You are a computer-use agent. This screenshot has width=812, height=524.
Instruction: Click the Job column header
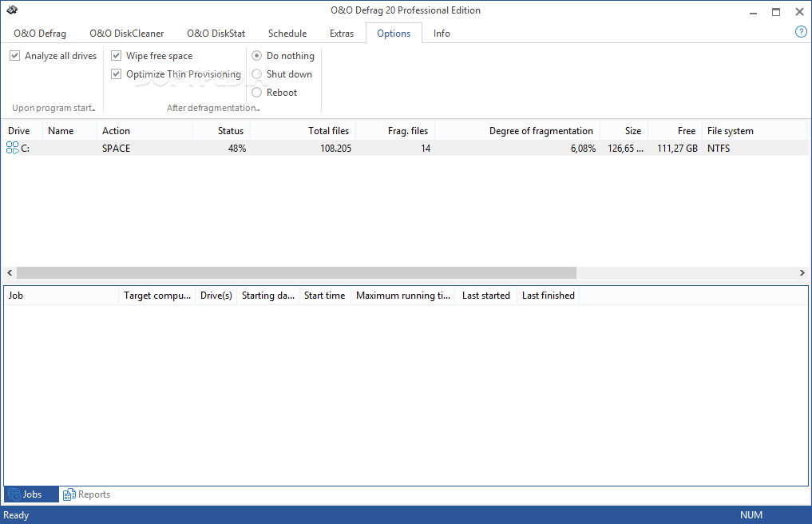coord(61,296)
